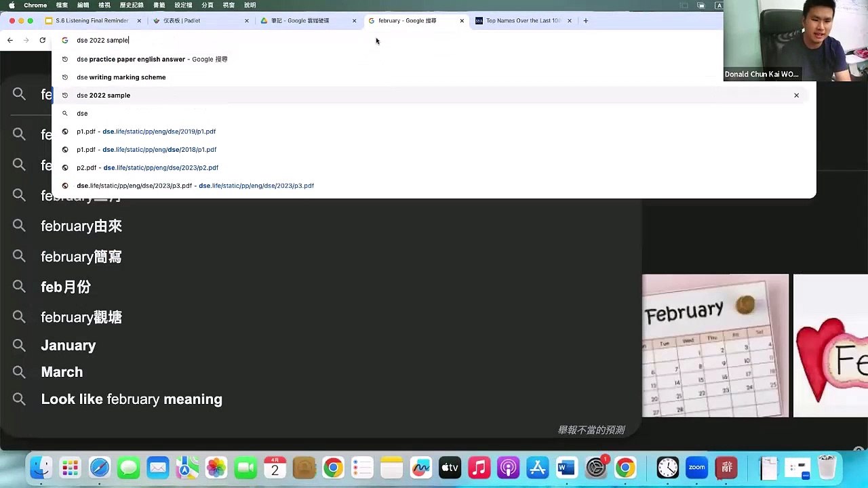This screenshot has width=868, height=488.
Task: Open the 歷史記錄 menu
Action: click(132, 5)
